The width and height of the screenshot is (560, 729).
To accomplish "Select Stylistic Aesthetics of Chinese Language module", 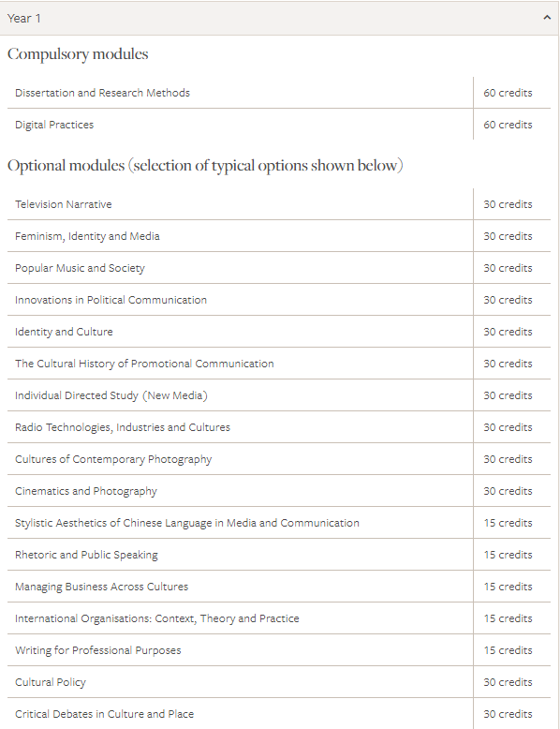I will 186,523.
